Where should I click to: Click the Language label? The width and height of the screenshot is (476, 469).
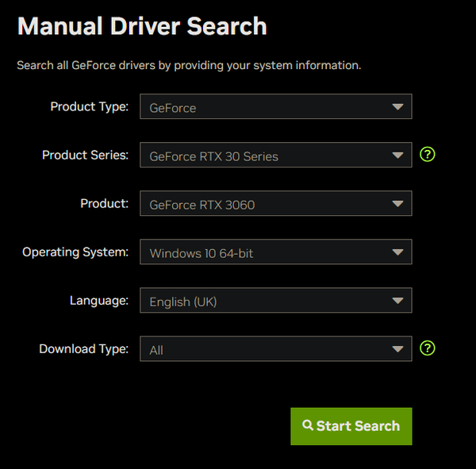click(99, 300)
